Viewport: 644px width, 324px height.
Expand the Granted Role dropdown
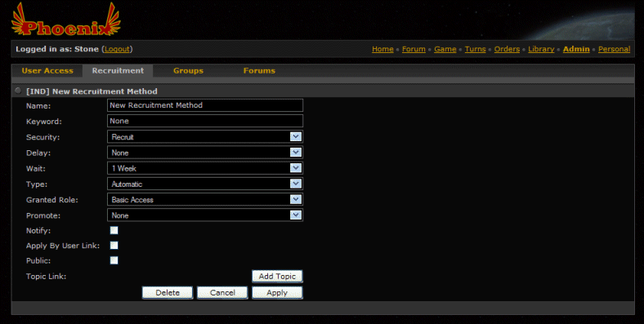(205, 200)
